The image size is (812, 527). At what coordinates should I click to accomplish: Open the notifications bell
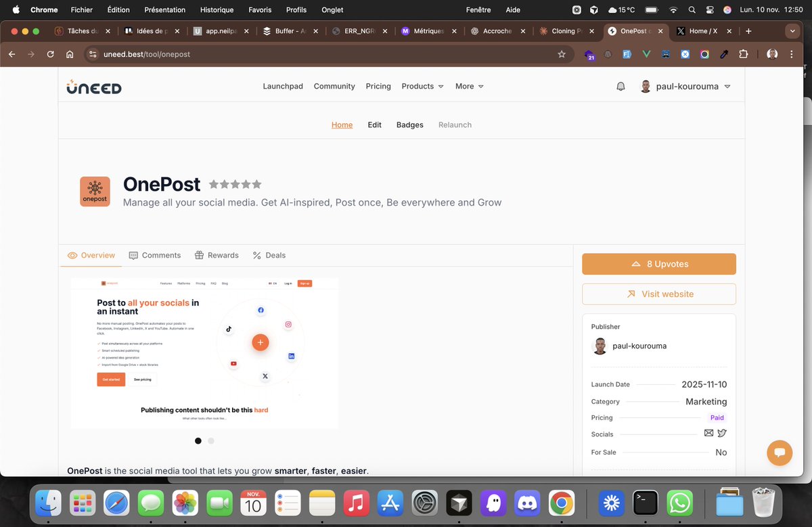(x=621, y=87)
